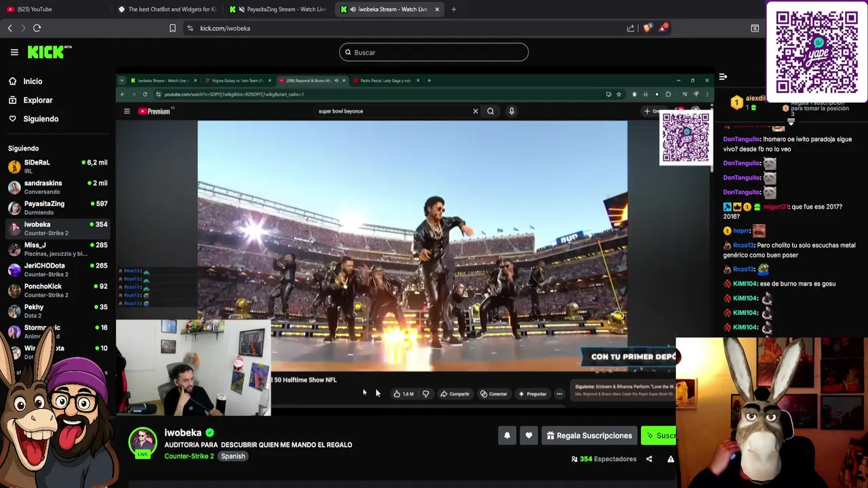Click Preguntar button in streamed YouTube window
The image size is (868, 488).
(x=532, y=394)
